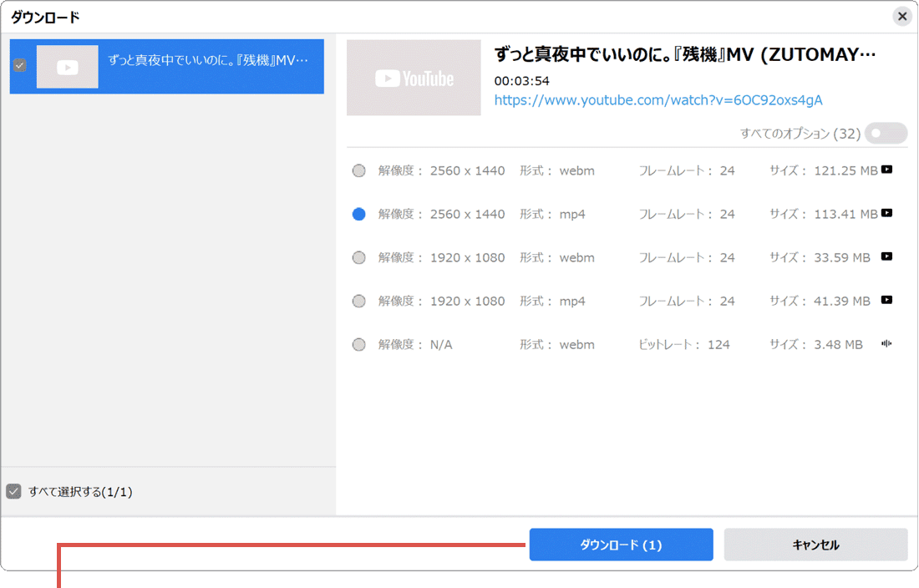919x588 pixels.
Task: Click the YouTube logo in the preview thumbnail
Action: point(413,77)
